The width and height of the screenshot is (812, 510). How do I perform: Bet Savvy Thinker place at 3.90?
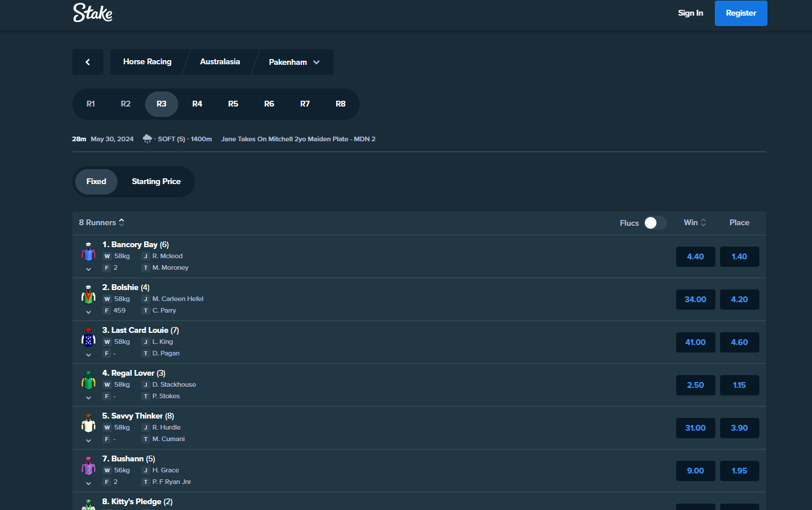(x=740, y=428)
